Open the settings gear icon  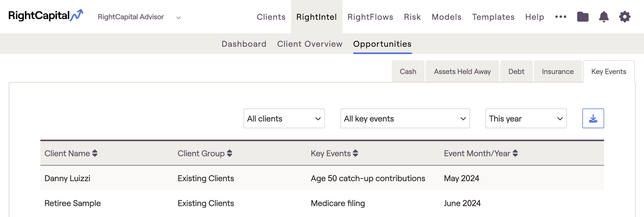pyautogui.click(x=625, y=17)
